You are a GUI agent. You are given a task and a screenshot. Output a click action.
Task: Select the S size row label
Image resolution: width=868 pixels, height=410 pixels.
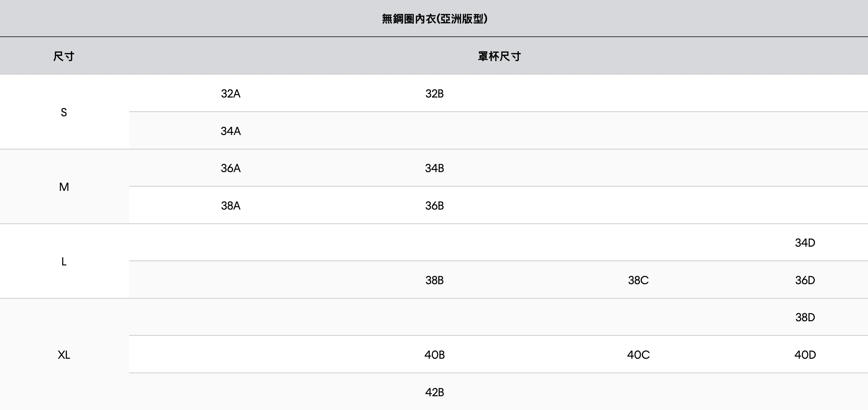(64, 112)
